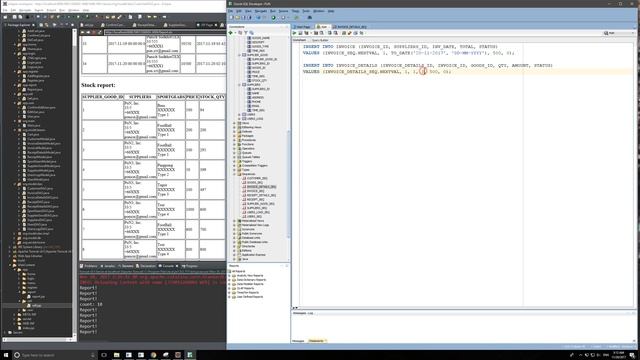Click the URL address field in Eclipse browser
640x360 pixels.
[165, 32]
